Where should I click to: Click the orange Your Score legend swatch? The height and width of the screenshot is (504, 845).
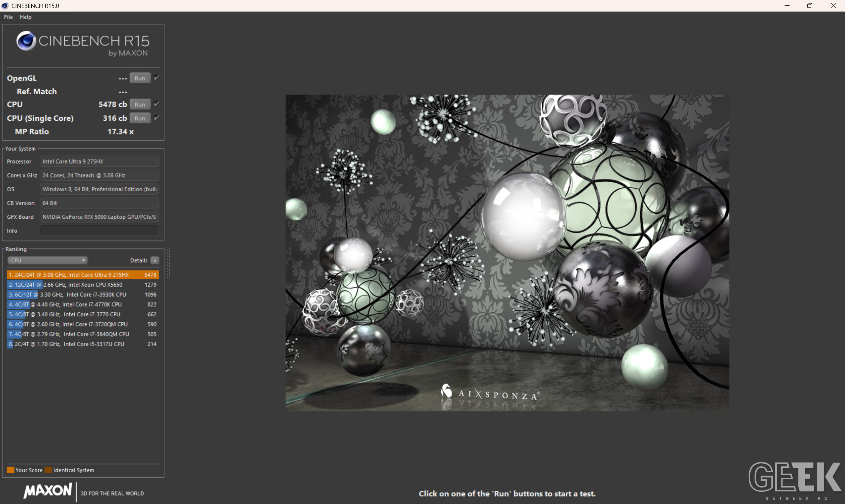tap(11, 470)
